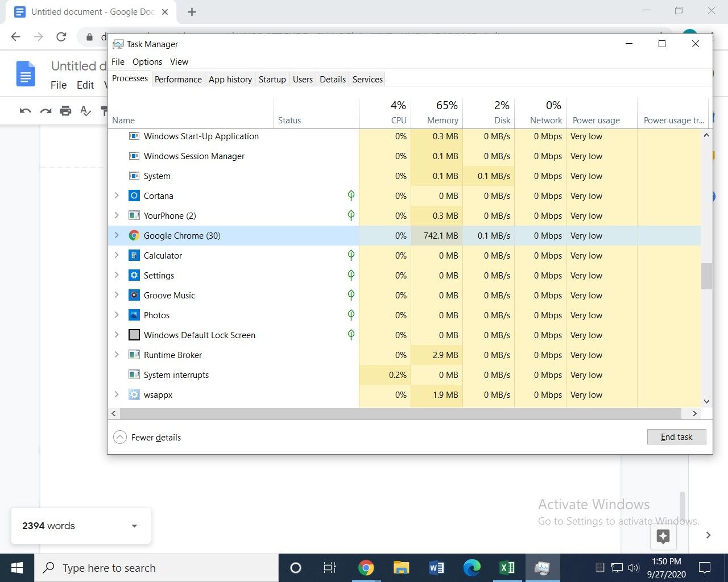
Task: Switch to the Performance tab
Action: (178, 79)
